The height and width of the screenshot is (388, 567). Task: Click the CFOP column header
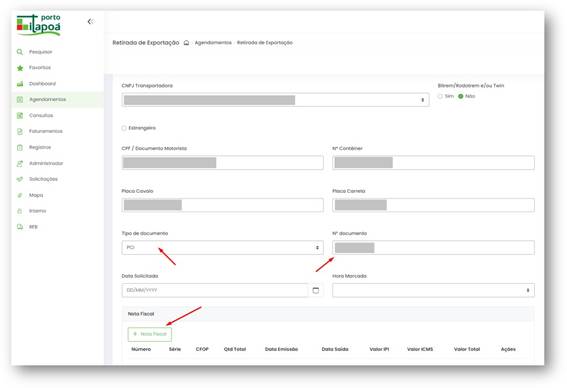[x=202, y=349]
